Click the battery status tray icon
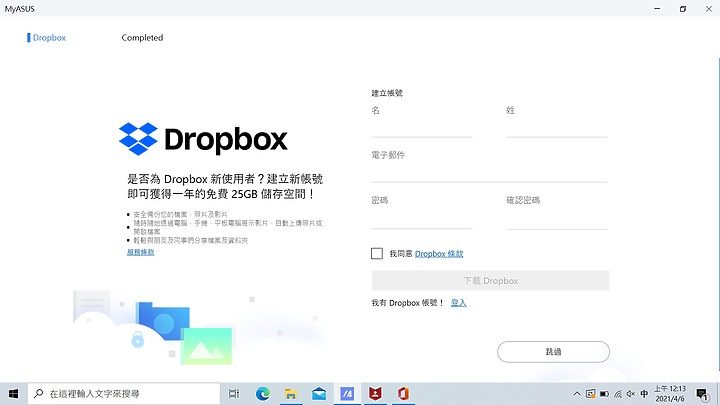 click(x=604, y=394)
